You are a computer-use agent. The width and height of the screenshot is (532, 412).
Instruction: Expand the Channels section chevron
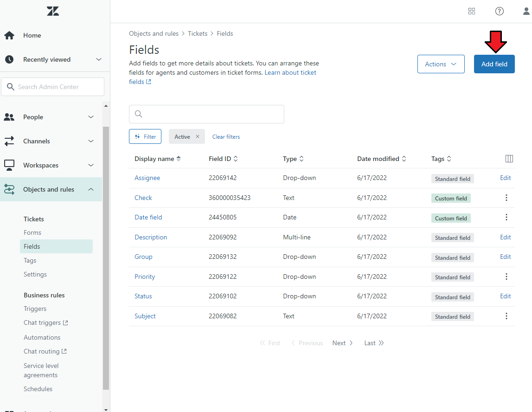tap(91, 141)
